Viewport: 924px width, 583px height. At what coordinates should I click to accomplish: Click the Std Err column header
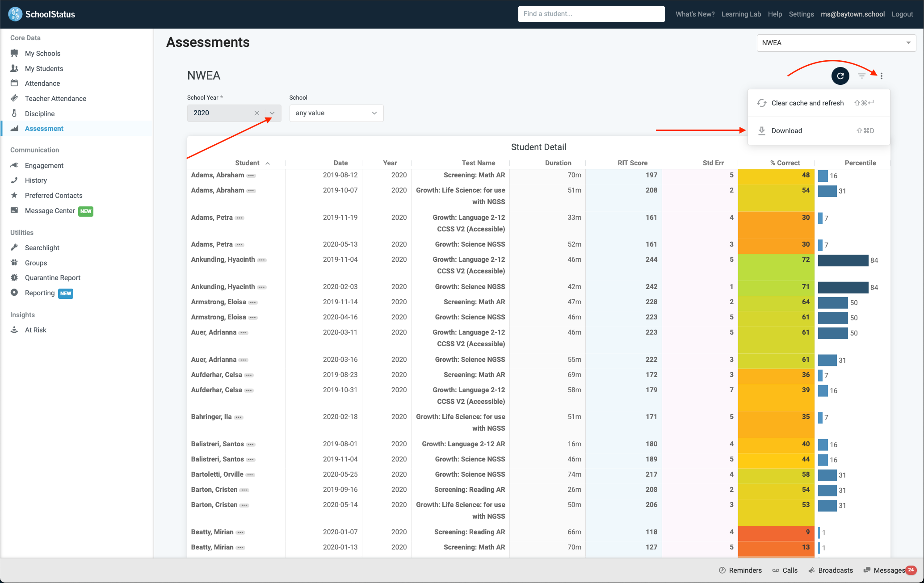point(713,163)
